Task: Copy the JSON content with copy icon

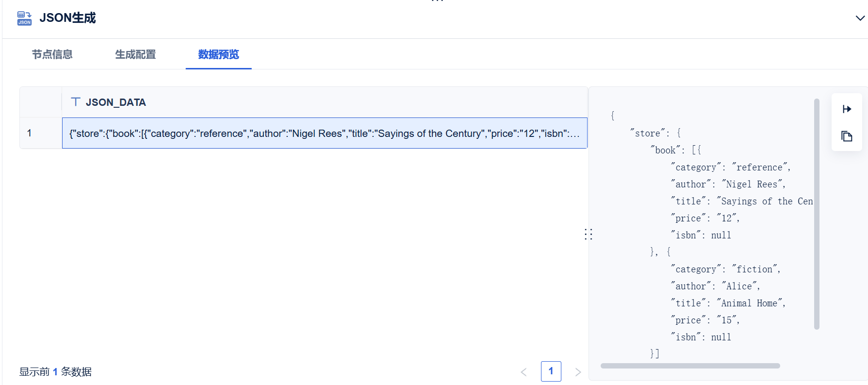Action: [x=847, y=136]
